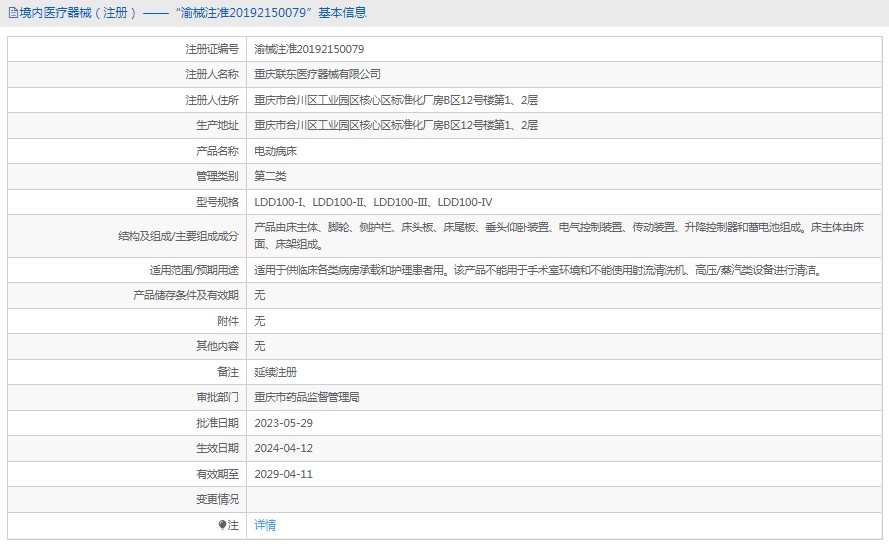Click the 注册人住所 row label

(x=212, y=100)
